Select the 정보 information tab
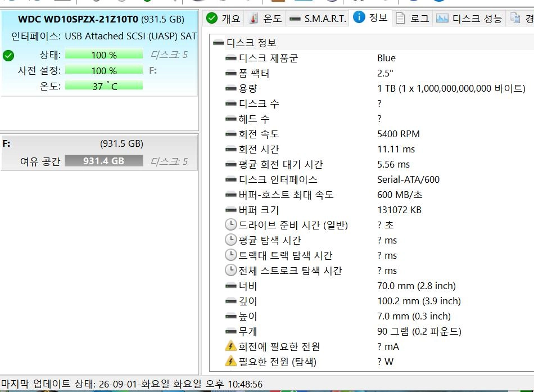The width and height of the screenshot is (534, 392). click(370, 17)
